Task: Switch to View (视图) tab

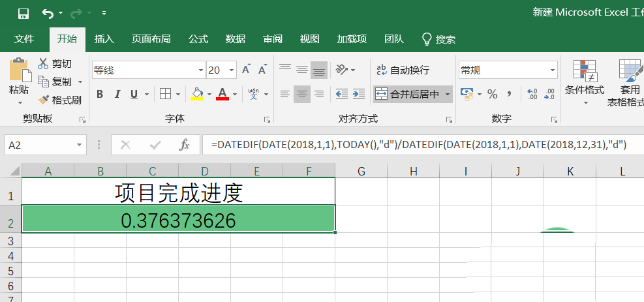Action: pyautogui.click(x=310, y=39)
